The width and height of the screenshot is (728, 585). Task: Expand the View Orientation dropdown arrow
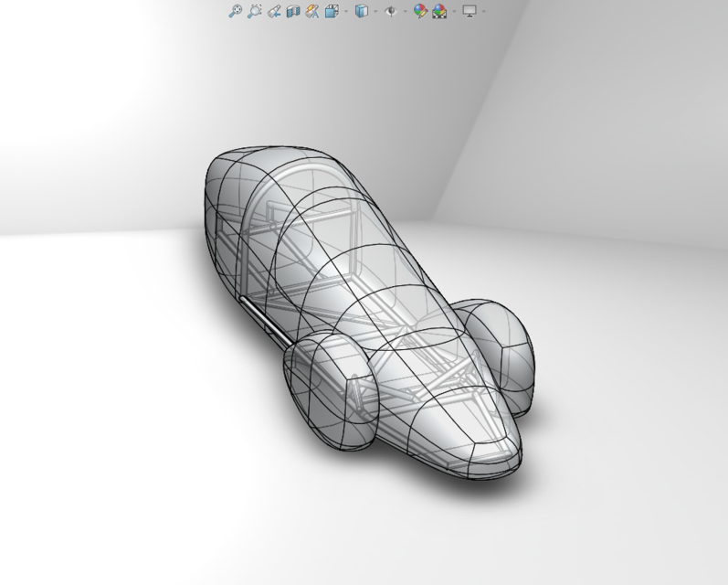pos(344,12)
